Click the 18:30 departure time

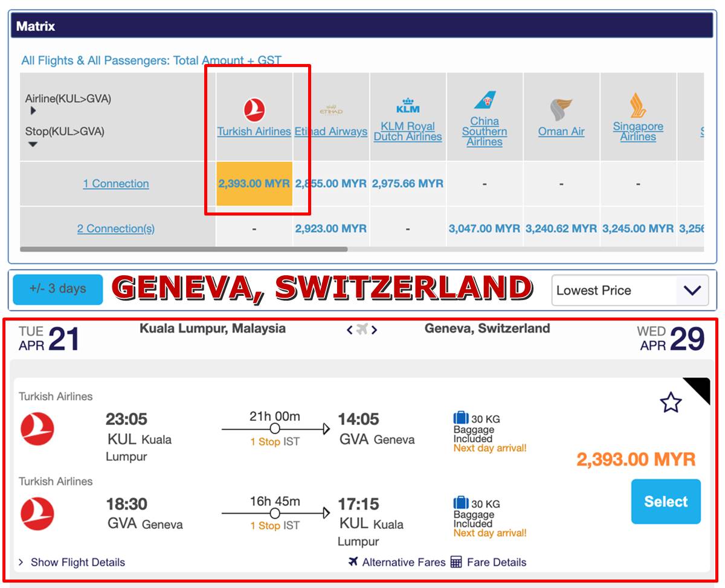pyautogui.click(x=127, y=504)
